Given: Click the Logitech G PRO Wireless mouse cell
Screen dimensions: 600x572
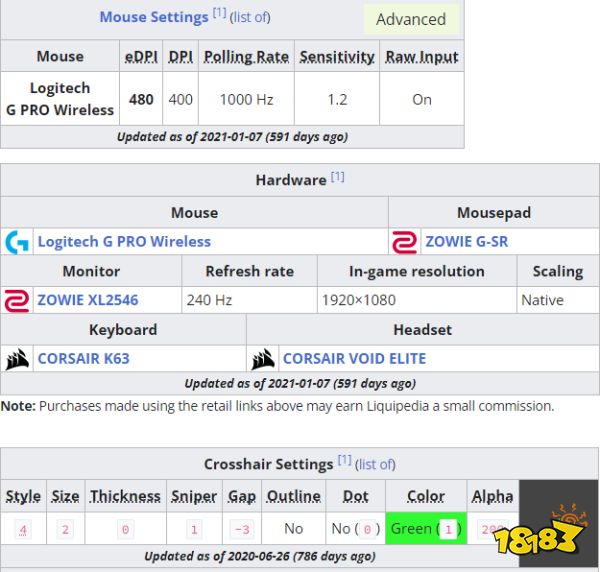Looking at the screenshot, I should (60, 99).
